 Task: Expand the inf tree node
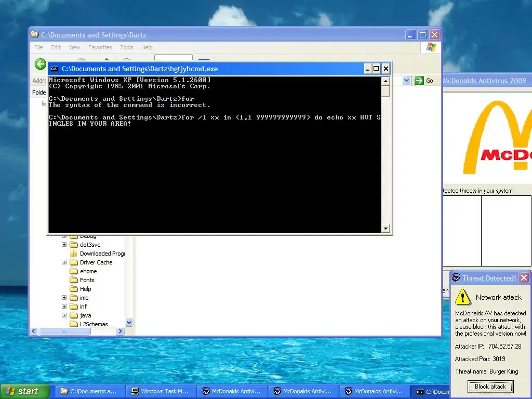click(64, 306)
